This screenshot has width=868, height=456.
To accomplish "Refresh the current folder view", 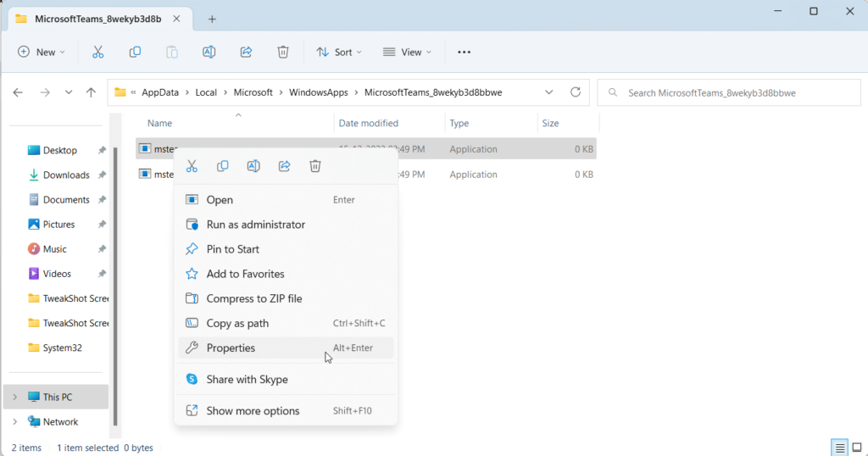I will click(576, 92).
